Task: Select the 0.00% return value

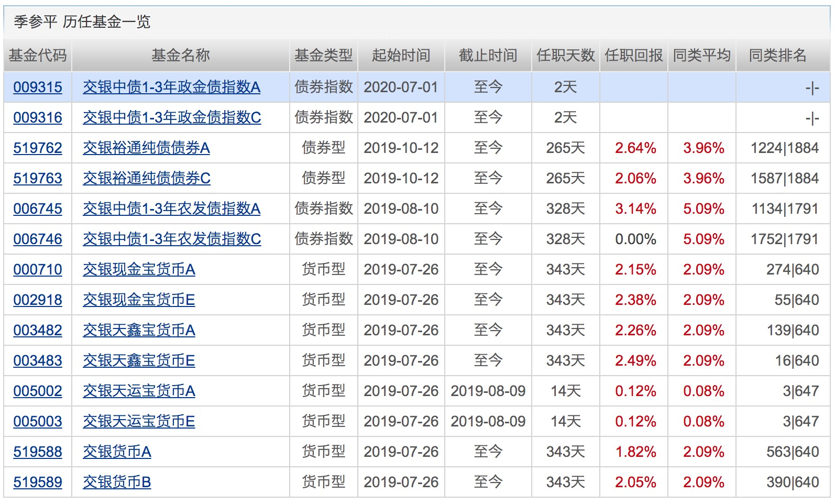Action: tap(635, 239)
